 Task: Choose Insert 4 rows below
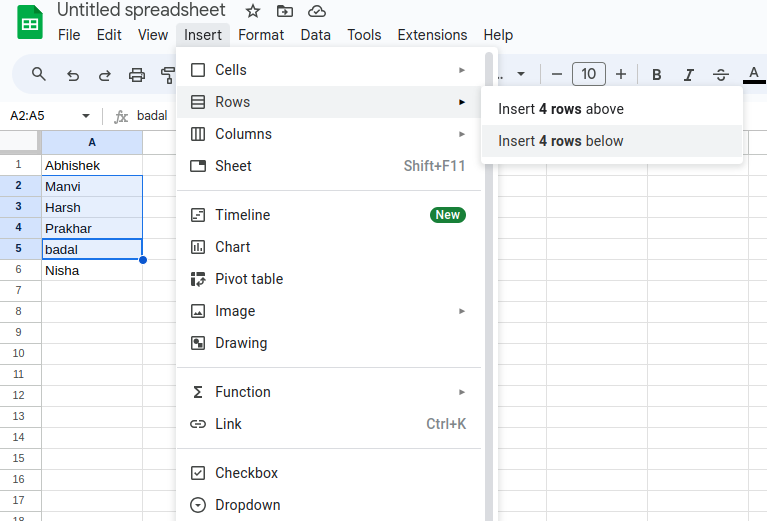point(561,141)
